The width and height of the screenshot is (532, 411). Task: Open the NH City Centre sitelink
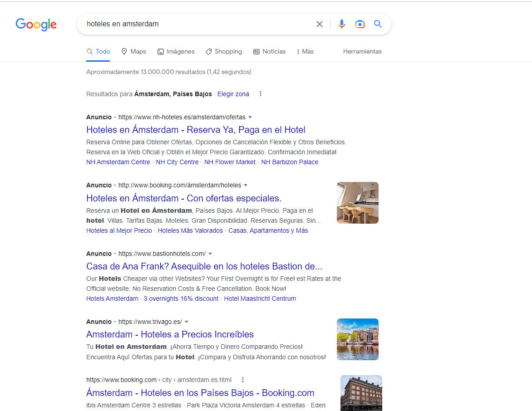tap(177, 162)
